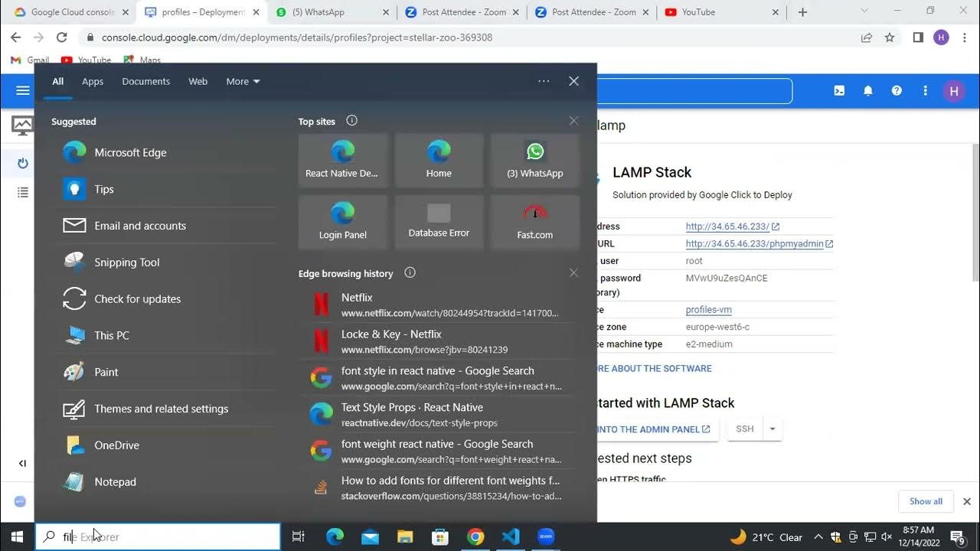This screenshot has width=980, height=551.
Task: Open the Database Error top site
Action: click(x=439, y=222)
